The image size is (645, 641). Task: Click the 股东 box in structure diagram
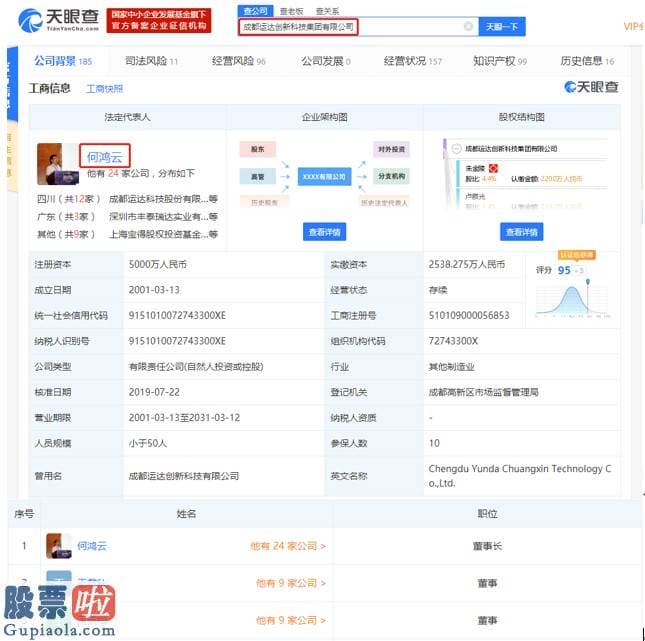click(258, 149)
